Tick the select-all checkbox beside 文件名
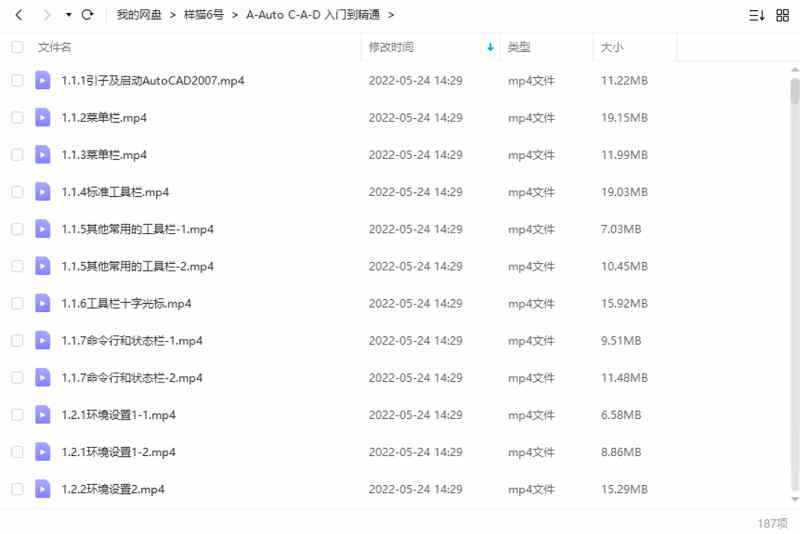This screenshot has height=534, width=800. click(x=17, y=47)
